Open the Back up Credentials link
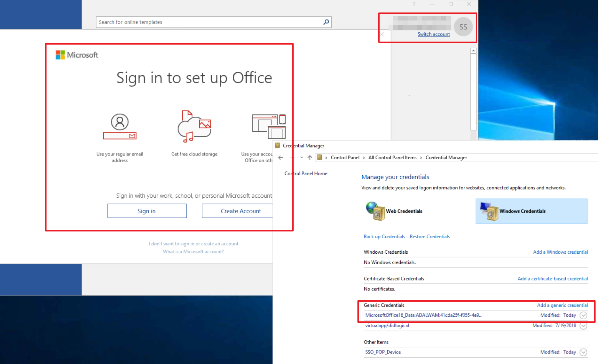This screenshot has height=364, width=598. 384,237
